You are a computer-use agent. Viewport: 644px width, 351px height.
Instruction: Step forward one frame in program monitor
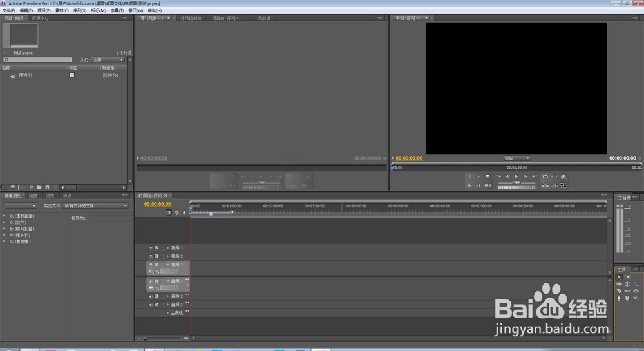point(526,176)
